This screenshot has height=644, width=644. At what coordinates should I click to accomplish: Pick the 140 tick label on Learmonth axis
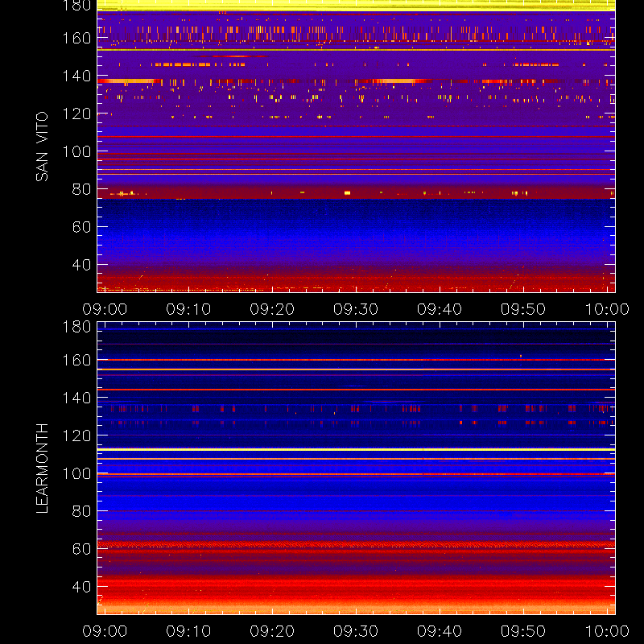coord(76,398)
